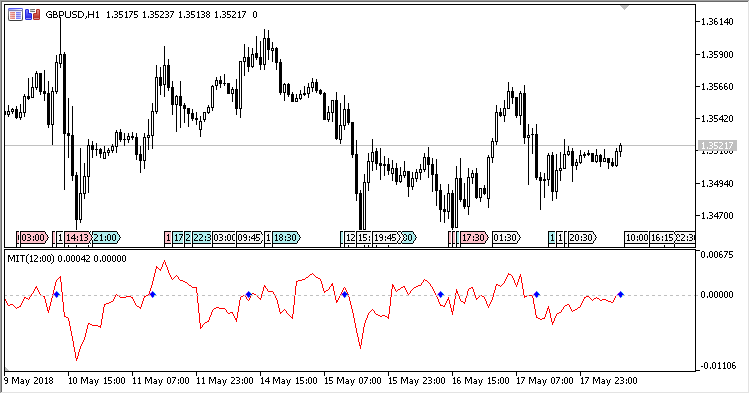Select the pink 03:00 event marker
The height and width of the screenshot is (394, 750).
click(33, 238)
